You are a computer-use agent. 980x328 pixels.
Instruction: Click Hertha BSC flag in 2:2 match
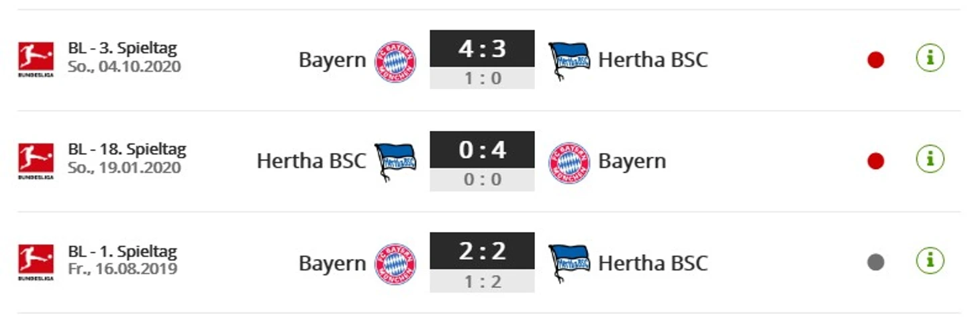click(x=569, y=264)
